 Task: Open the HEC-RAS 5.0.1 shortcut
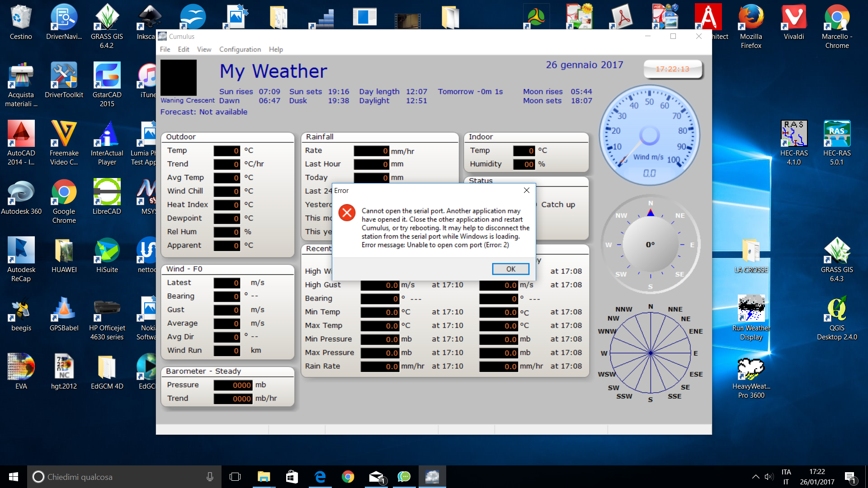(x=836, y=134)
